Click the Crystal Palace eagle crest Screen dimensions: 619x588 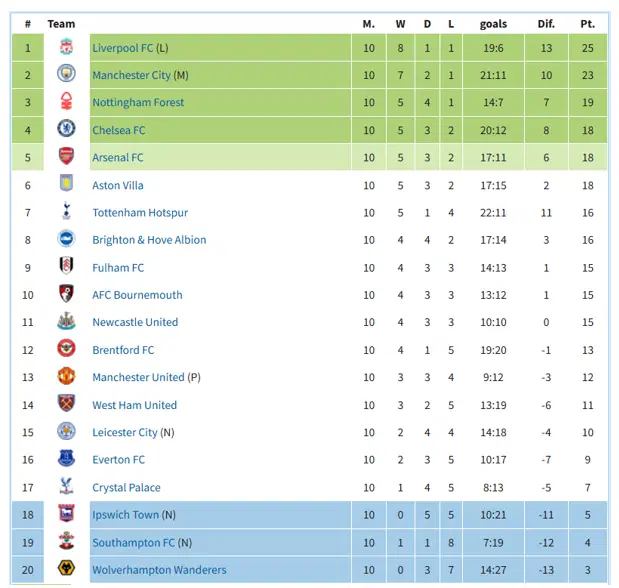click(x=66, y=486)
